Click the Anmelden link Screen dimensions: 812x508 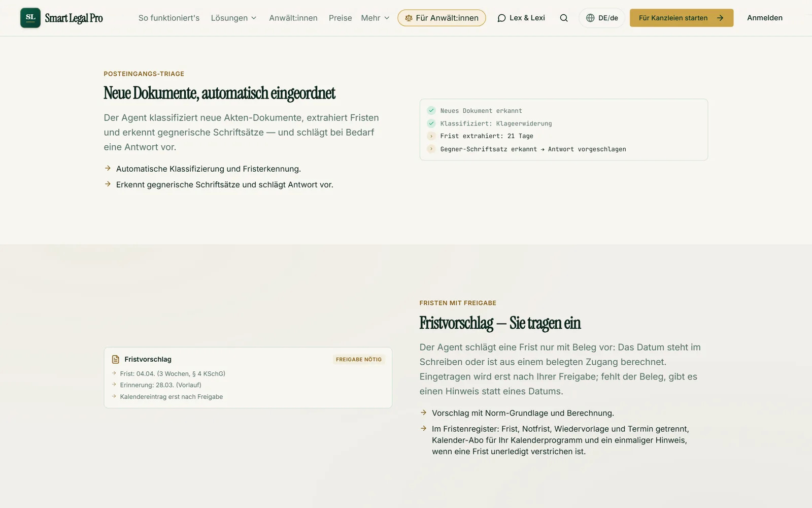coord(765,18)
